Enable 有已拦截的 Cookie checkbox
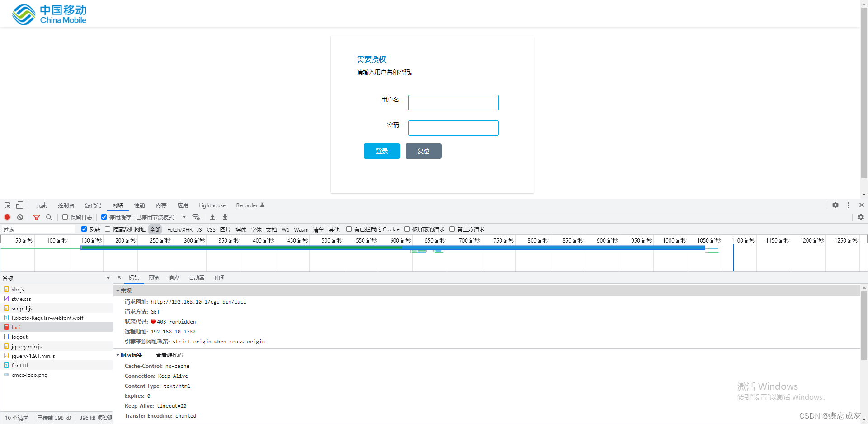The width and height of the screenshot is (868, 424). (349, 229)
